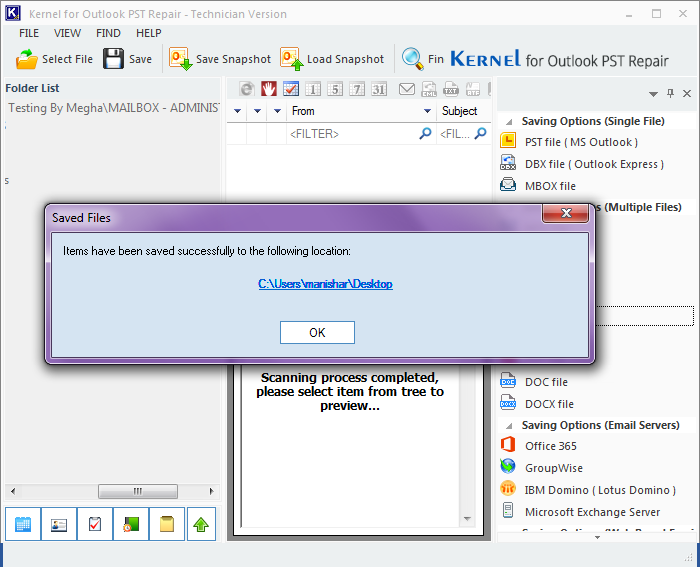Image resolution: width=700 pixels, height=567 pixels.
Task: Click the preview pane scroll down arrow
Action: coord(467,519)
